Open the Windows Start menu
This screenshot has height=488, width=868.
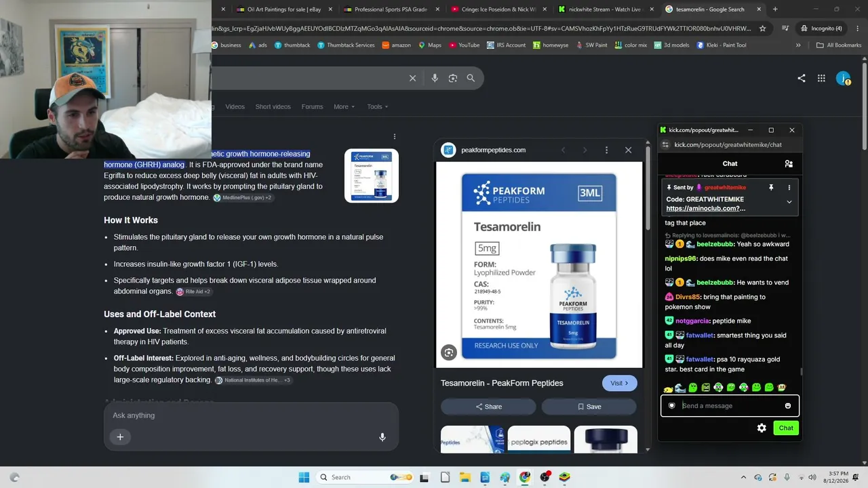coord(304,477)
